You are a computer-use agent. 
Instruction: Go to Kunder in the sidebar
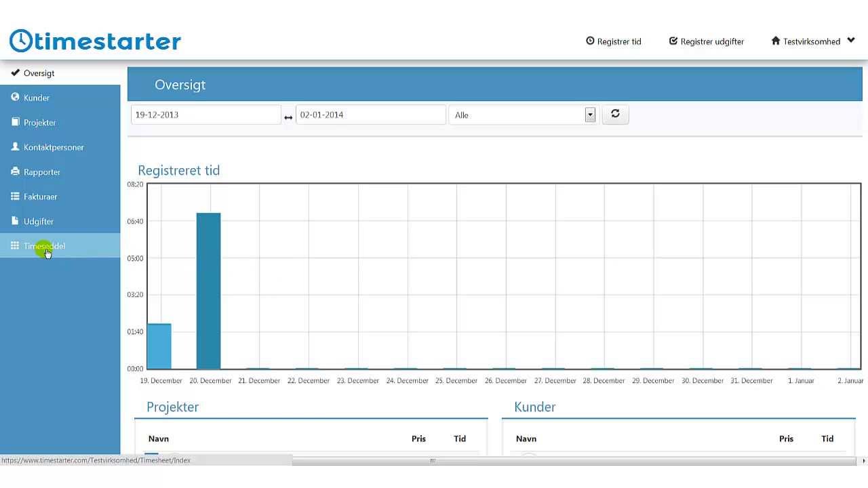click(x=60, y=98)
